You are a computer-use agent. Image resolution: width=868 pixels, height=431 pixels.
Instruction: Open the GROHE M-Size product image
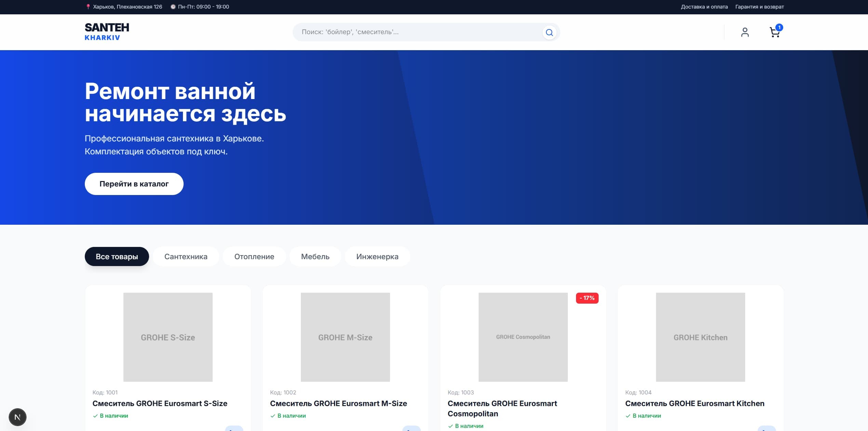[345, 337]
